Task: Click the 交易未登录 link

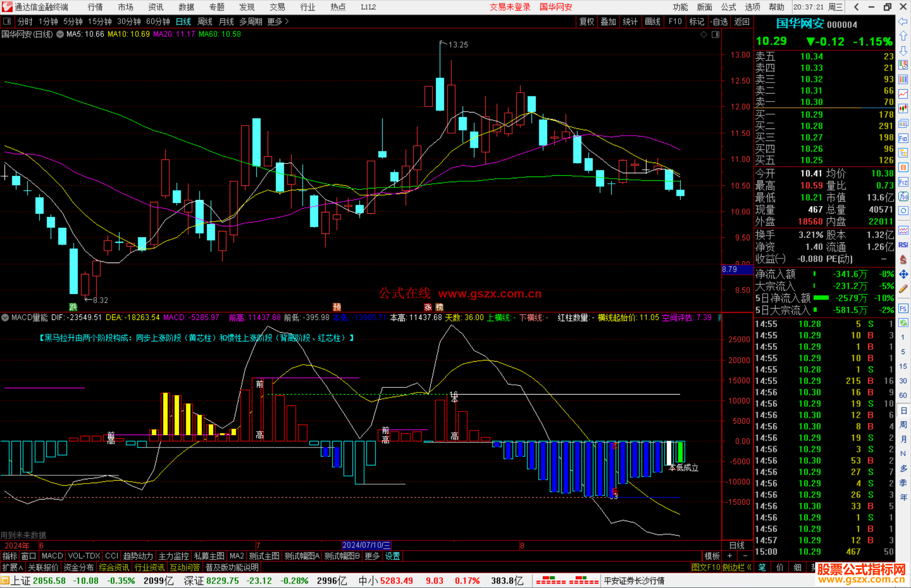Action: click(x=509, y=7)
